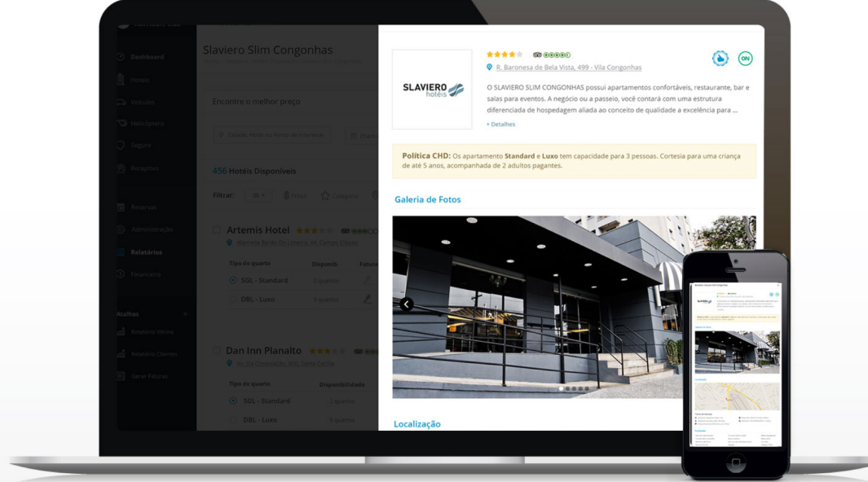Select DBL - Luxo for Artemis Hotel
The image size is (868, 482).
point(233,300)
